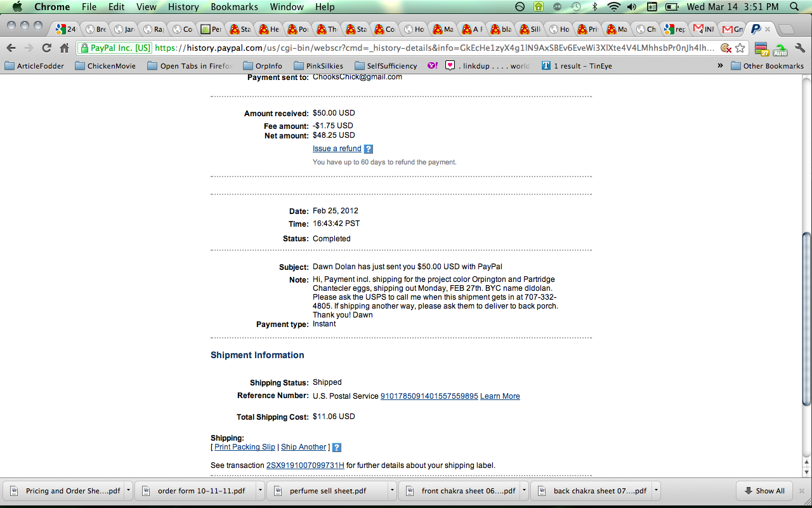Expand options for perfume sell sheet.pdf download

click(393, 491)
